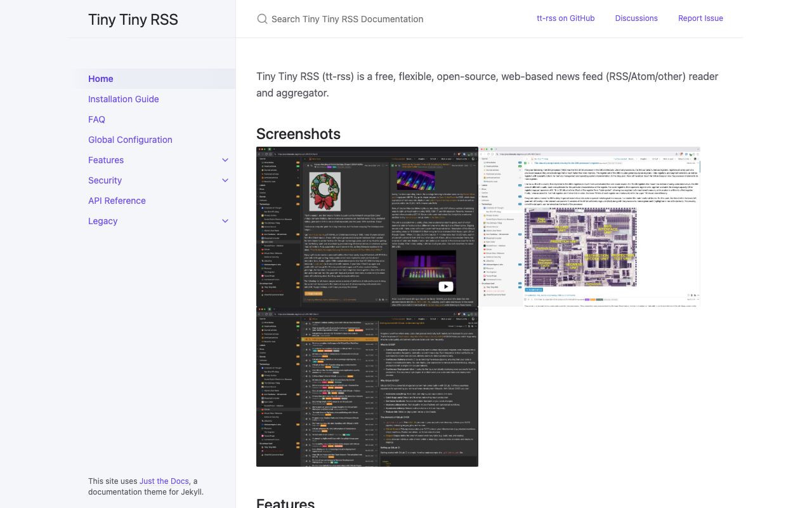
Task: Open the dark-theme wreath article screenshot
Action: [367, 227]
